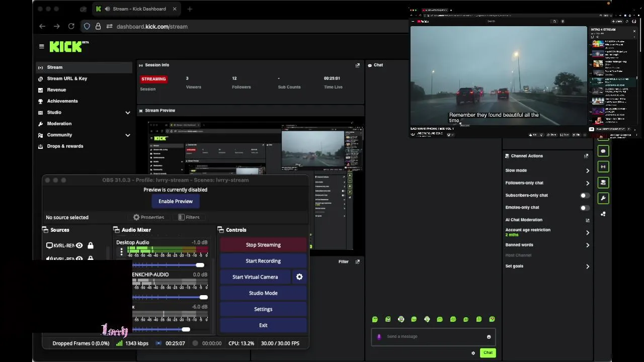Click Start Virtual Camera in OBS

tap(255, 277)
